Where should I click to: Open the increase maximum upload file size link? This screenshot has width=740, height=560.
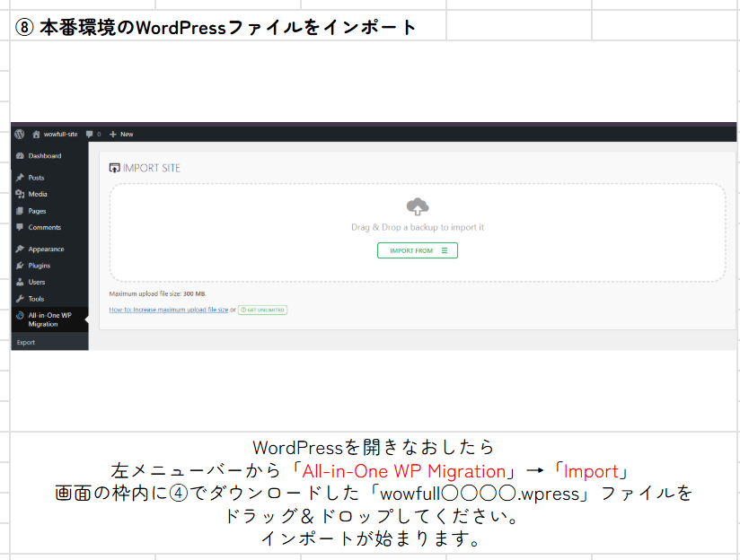[x=167, y=310]
